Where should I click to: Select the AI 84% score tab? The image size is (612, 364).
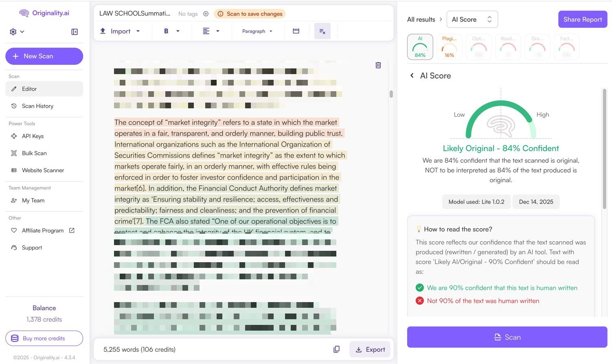point(420,47)
